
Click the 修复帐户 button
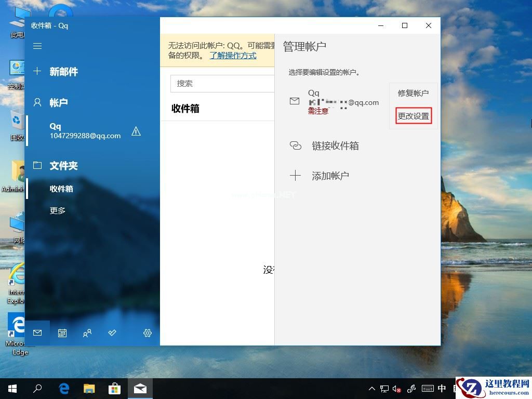pos(413,94)
